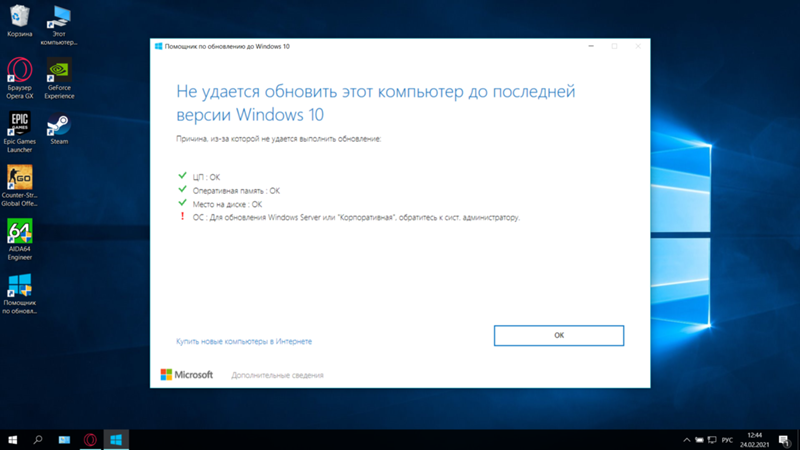Image resolution: width=800 pixels, height=450 pixels.
Task: Click the checkmark beside Оперативная память : ОК
Action: [182, 189]
